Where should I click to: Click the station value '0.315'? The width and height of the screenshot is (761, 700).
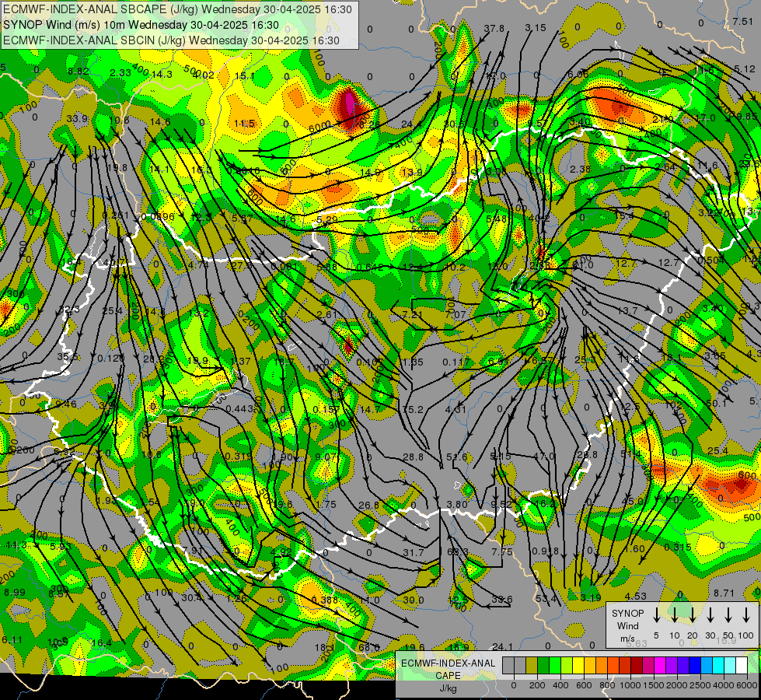tap(678, 548)
